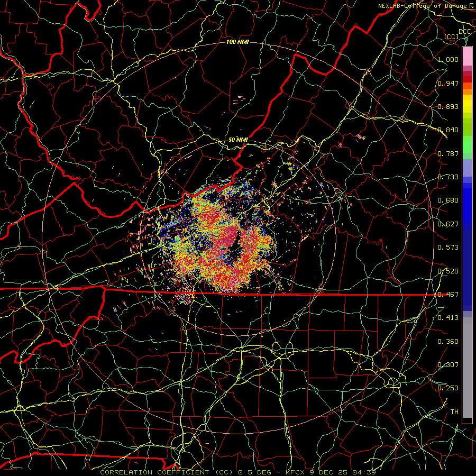Click the 0.627 legend value
This screenshot has width=476, height=476.
point(448,224)
